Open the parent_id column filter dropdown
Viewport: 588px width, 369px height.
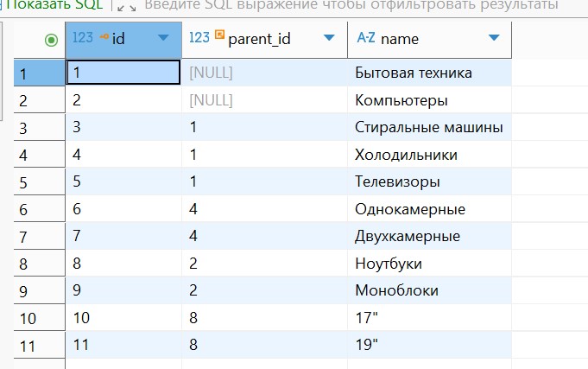(328, 39)
